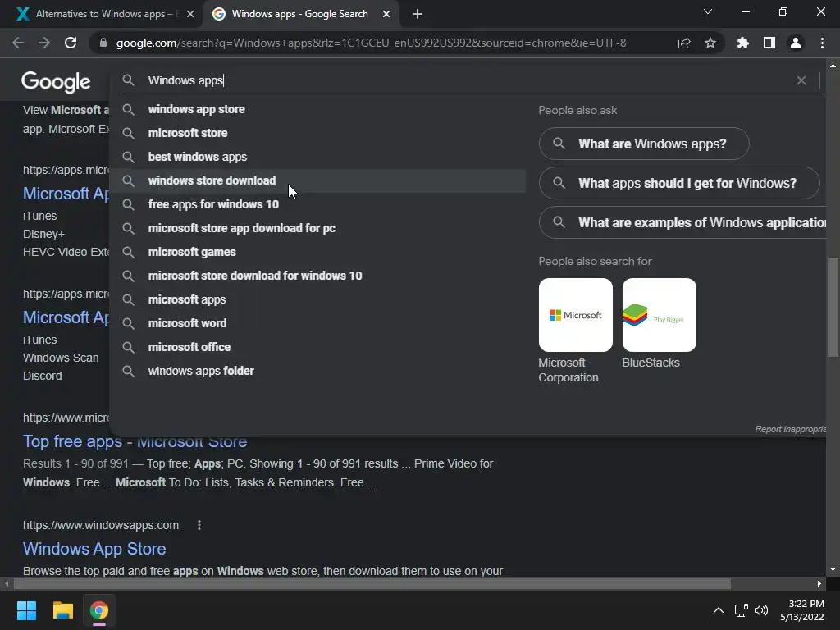The height and width of the screenshot is (630, 840).
Task: Select suggestion 'windows app store'
Action: click(317, 109)
